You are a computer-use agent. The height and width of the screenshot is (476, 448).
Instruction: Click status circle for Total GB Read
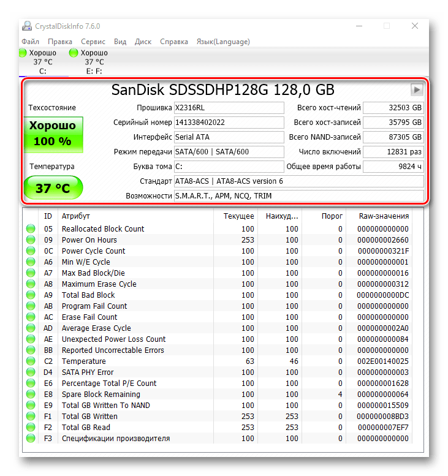coord(31,427)
